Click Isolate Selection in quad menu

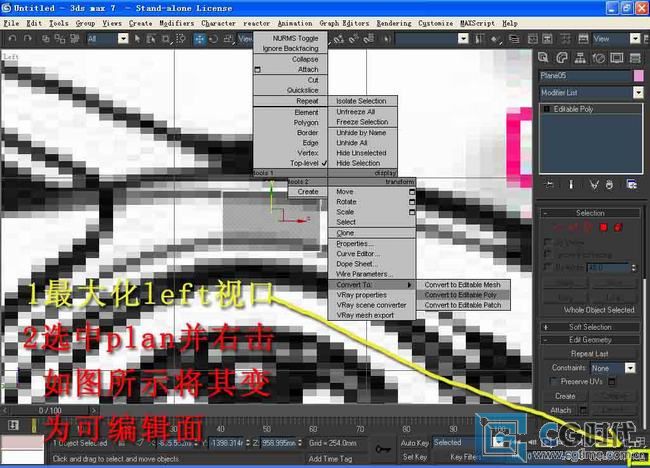(x=361, y=101)
